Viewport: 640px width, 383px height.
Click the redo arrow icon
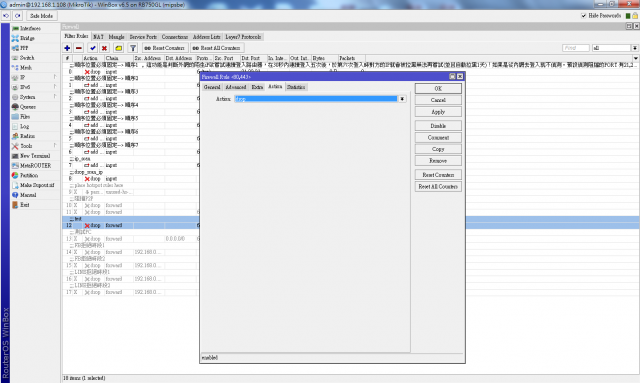coord(17,16)
